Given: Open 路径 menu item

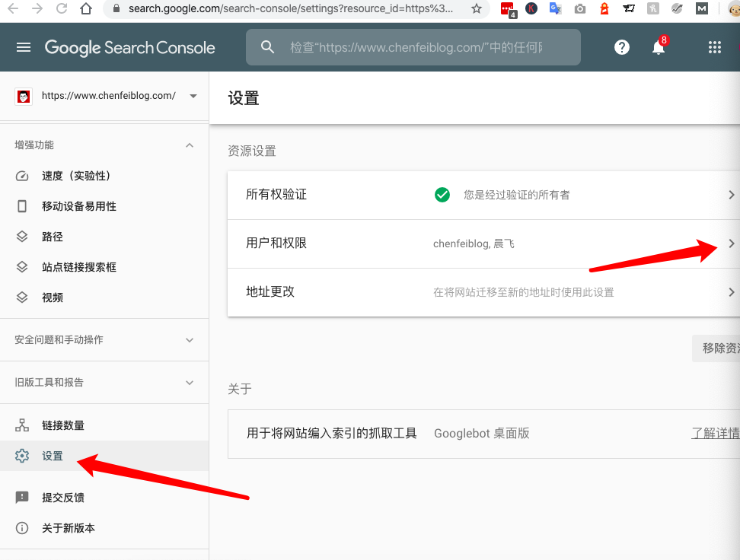Looking at the screenshot, I should [x=104, y=237].
